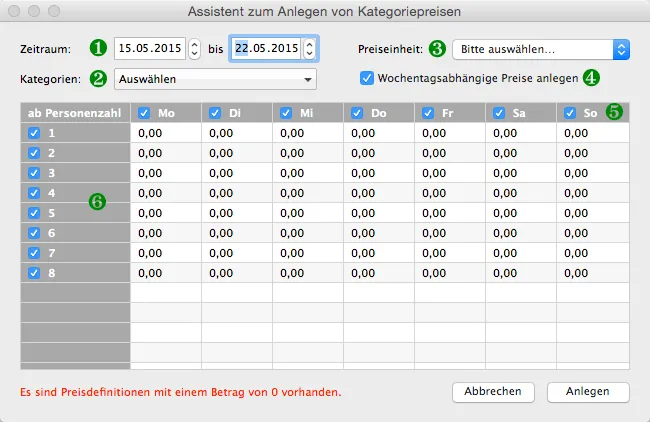Click the ab Personenzahl column header
Viewport: 650px width, 422px height.
pos(75,113)
